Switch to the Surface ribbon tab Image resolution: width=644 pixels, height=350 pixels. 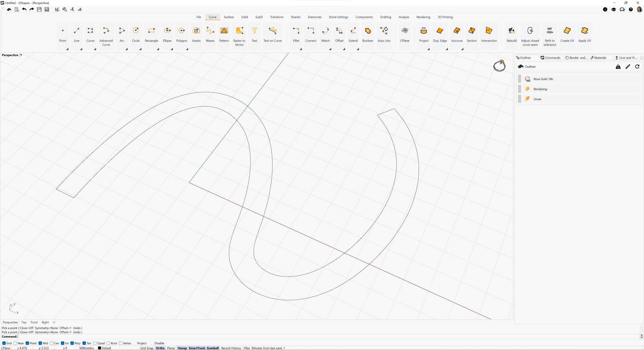pyautogui.click(x=229, y=17)
